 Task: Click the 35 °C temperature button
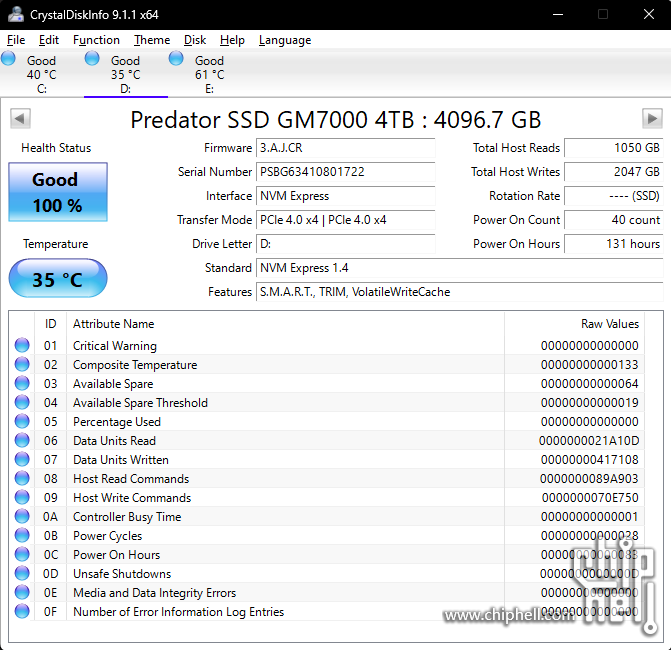pos(58,278)
